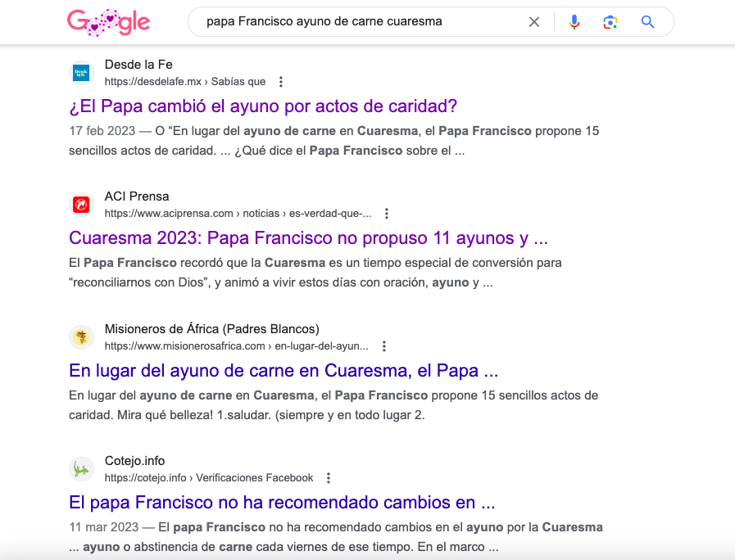Image resolution: width=735 pixels, height=560 pixels.
Task: Open more options for Cotejo.info result
Action: point(329,478)
